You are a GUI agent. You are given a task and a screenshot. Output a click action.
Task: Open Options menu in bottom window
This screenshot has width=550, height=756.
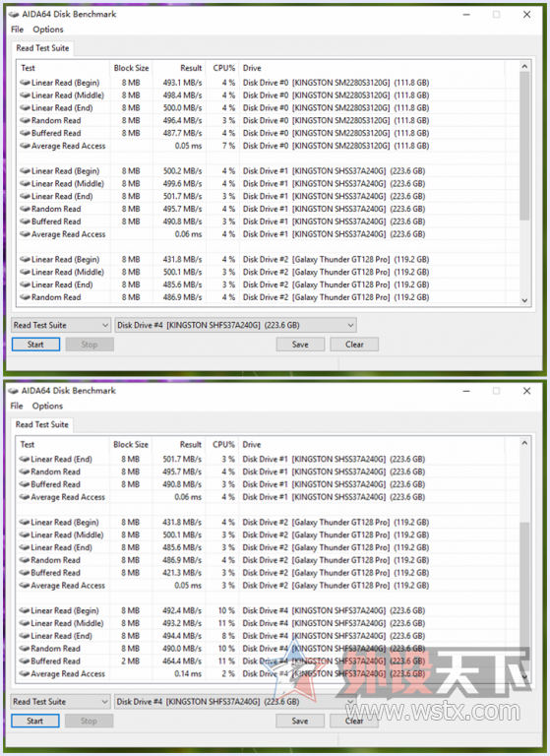point(48,406)
